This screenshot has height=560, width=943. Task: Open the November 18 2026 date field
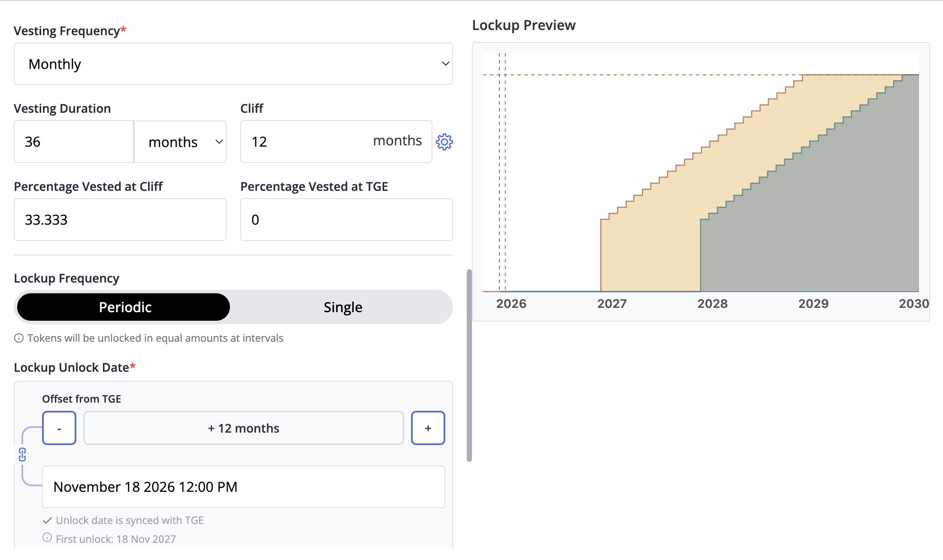(243, 487)
